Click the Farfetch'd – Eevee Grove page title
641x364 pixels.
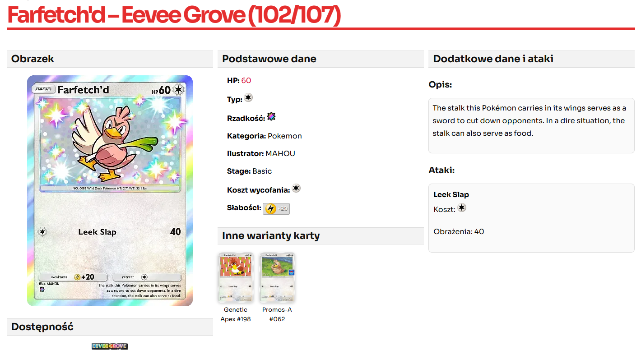174,16
